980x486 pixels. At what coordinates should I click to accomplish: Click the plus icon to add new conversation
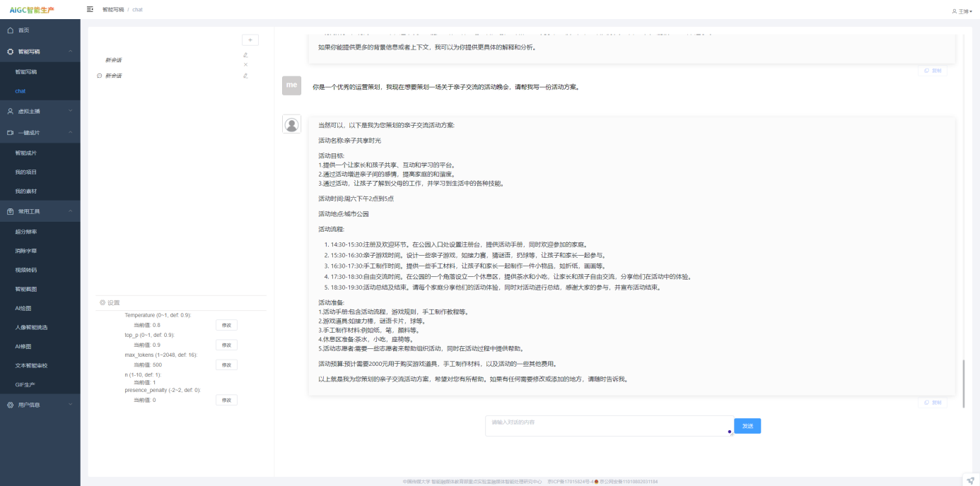click(x=250, y=40)
